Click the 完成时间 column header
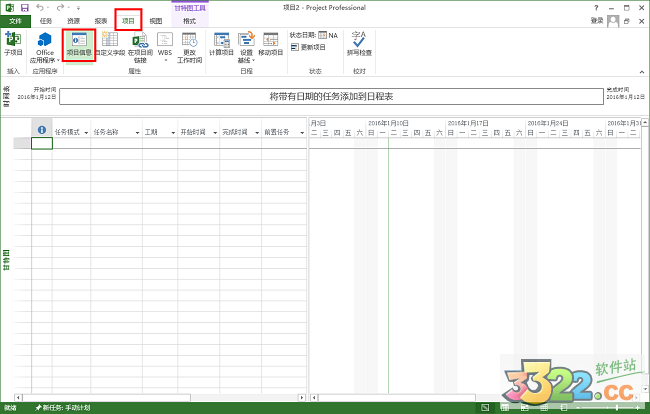650x414 pixels. click(x=235, y=132)
